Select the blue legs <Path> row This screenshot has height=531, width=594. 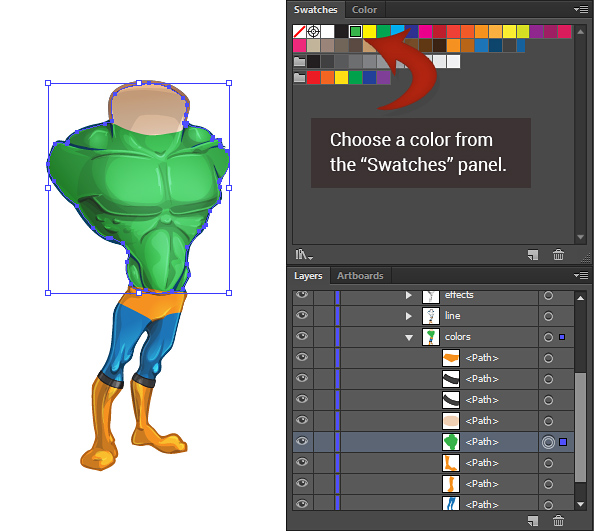pyautogui.click(x=433, y=504)
